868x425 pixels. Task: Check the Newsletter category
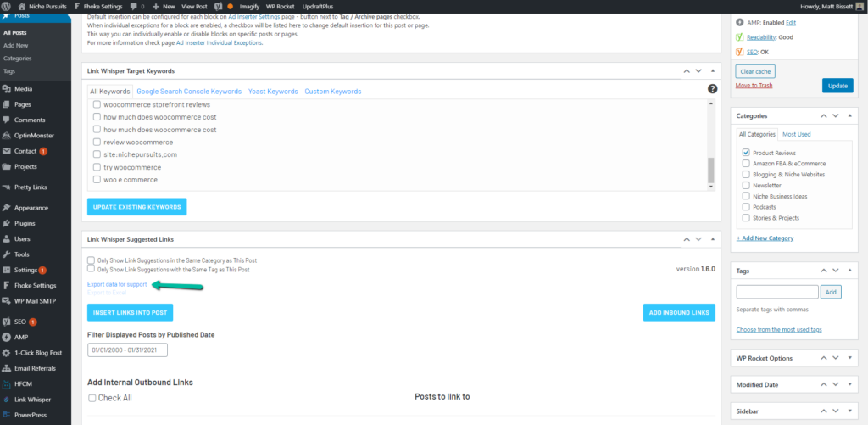point(746,185)
